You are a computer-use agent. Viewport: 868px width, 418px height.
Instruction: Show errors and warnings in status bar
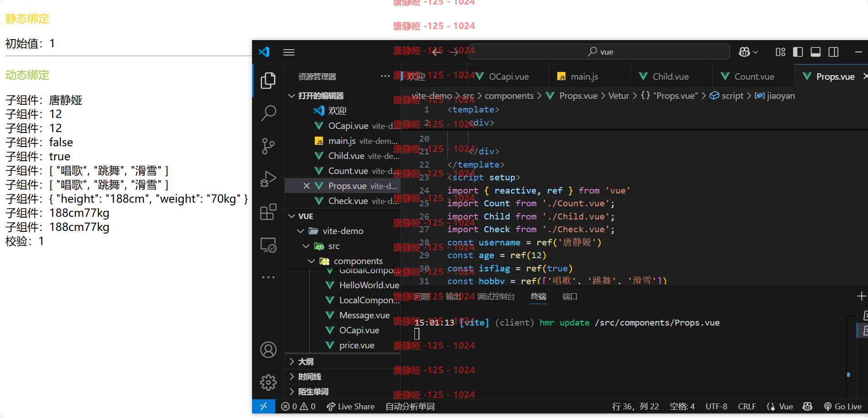(x=298, y=406)
